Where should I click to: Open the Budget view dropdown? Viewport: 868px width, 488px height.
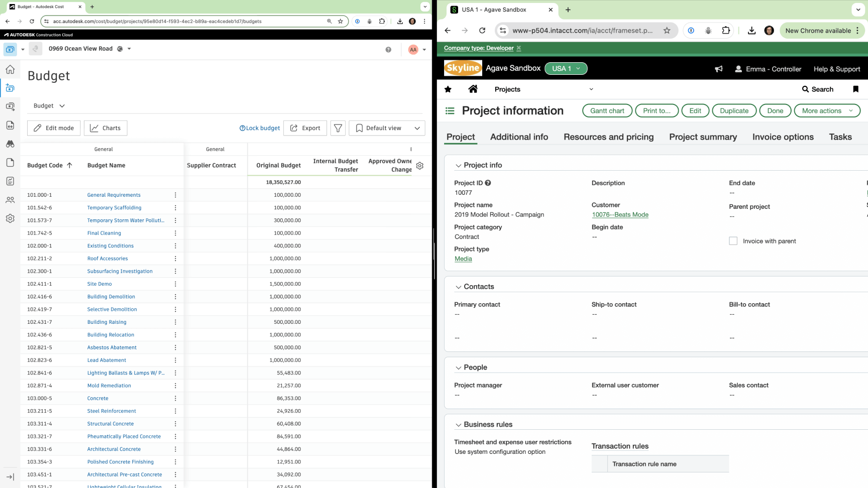49,106
